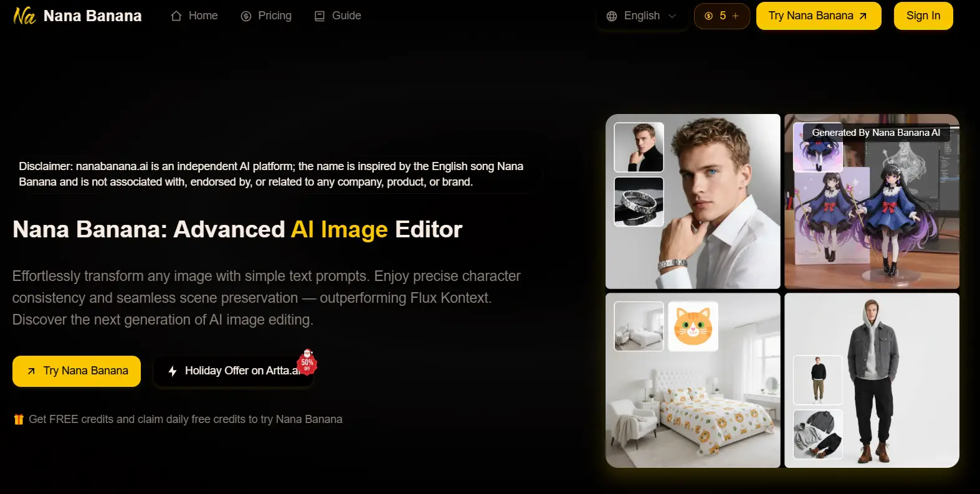Click the 50% off holiday badge

point(307,361)
